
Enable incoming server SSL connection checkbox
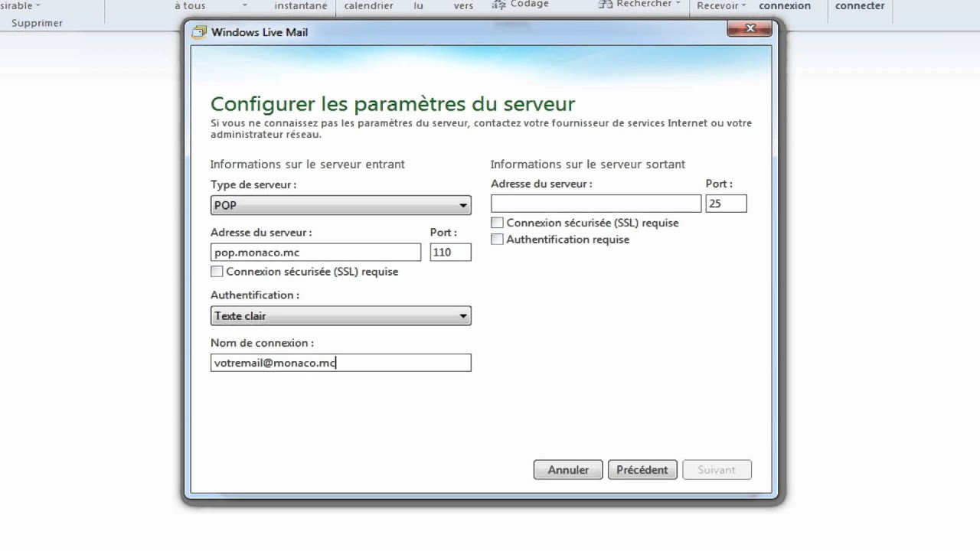pos(217,272)
